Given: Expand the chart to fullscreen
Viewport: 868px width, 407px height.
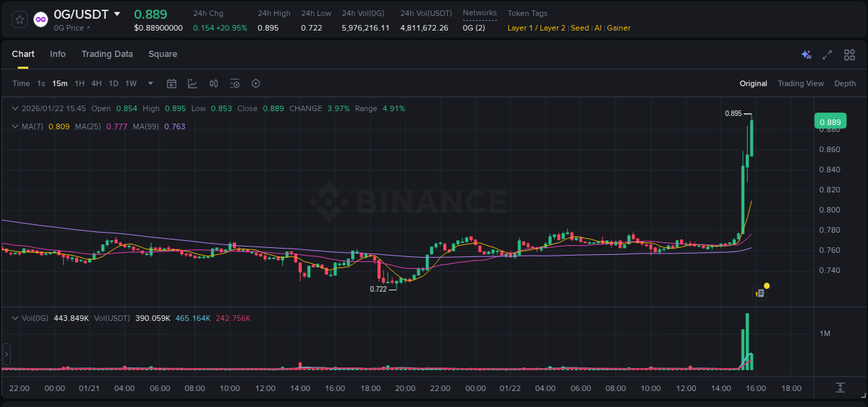Looking at the screenshot, I should [x=827, y=54].
